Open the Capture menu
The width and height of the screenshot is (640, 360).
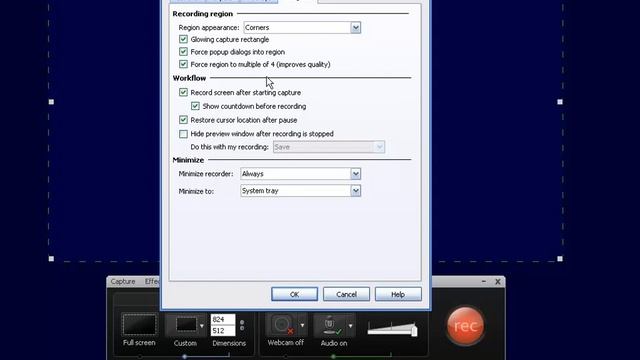point(123,282)
